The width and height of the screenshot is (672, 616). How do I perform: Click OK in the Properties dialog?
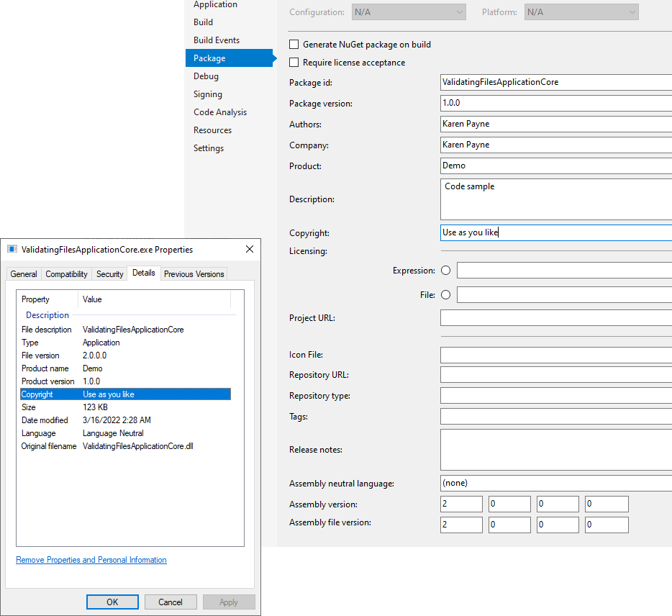[112, 602]
